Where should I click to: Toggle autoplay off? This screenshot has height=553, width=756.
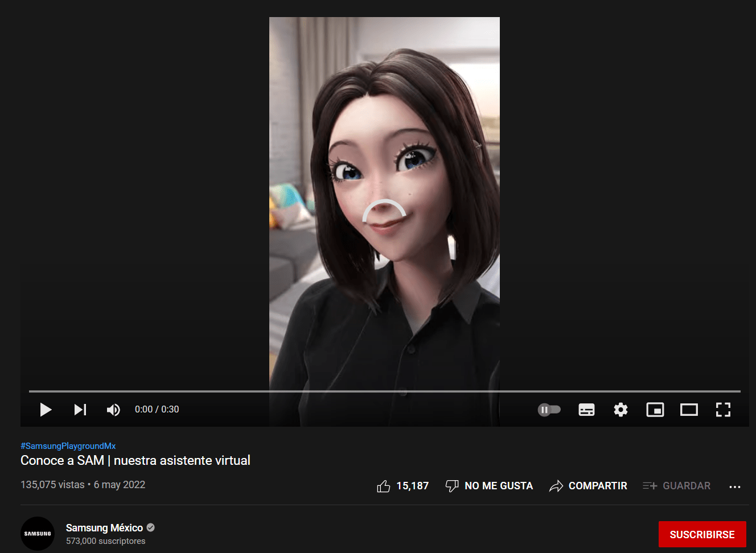coord(549,410)
